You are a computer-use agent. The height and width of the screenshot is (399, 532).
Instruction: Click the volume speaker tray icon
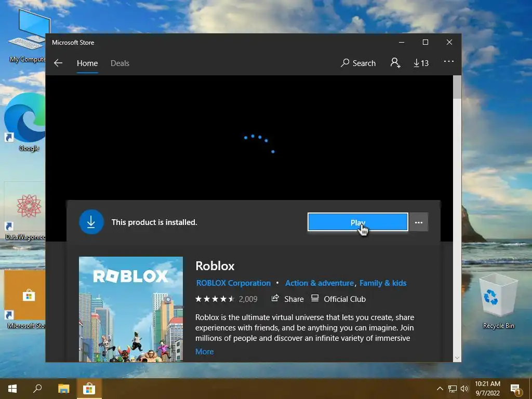[x=464, y=389]
